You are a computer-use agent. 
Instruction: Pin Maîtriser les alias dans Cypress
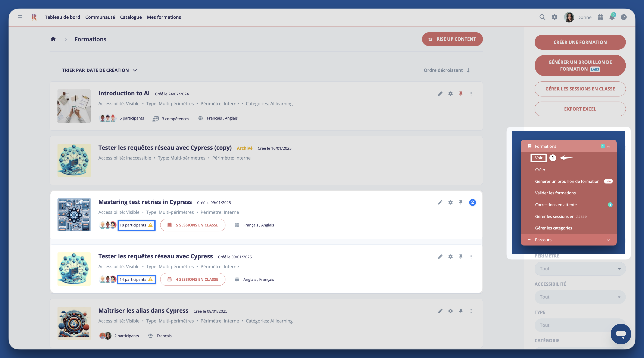[x=461, y=311]
